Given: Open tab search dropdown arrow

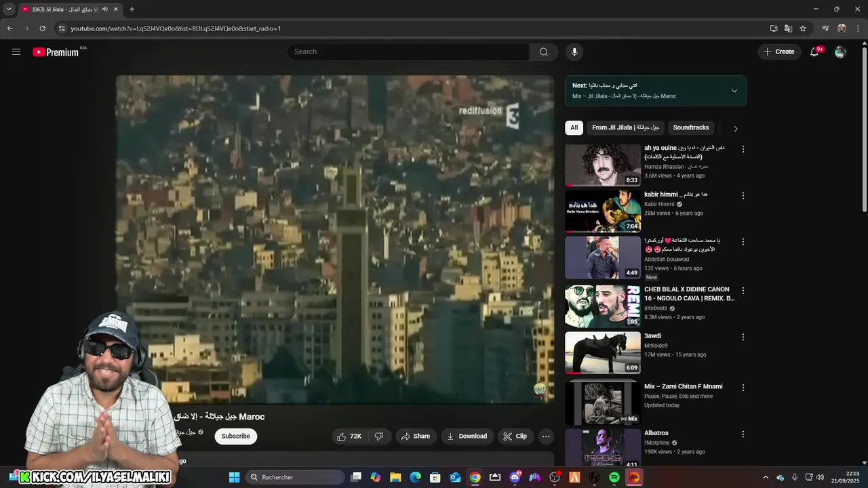Looking at the screenshot, I should [9, 9].
